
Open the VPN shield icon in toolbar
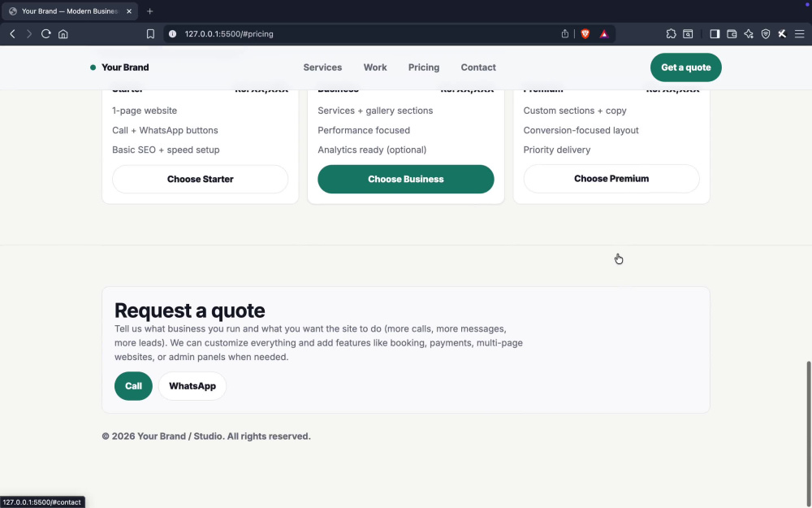point(766,33)
